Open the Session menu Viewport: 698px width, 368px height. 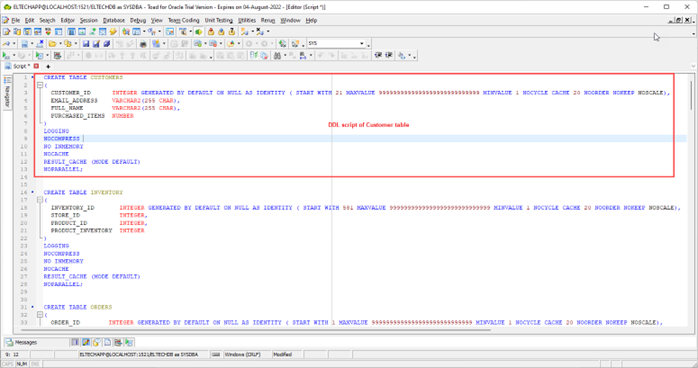(89, 20)
